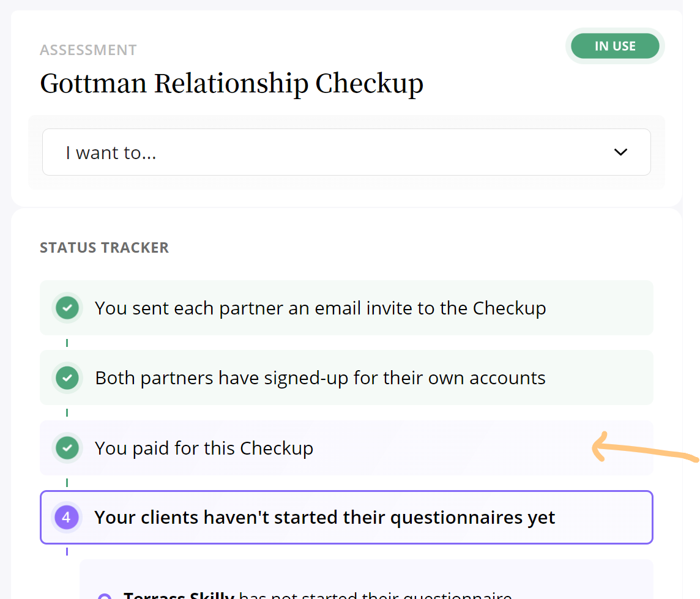Screen dimensions: 700x599
Task: Click the chevron arrow in I want to box
Action: (620, 152)
